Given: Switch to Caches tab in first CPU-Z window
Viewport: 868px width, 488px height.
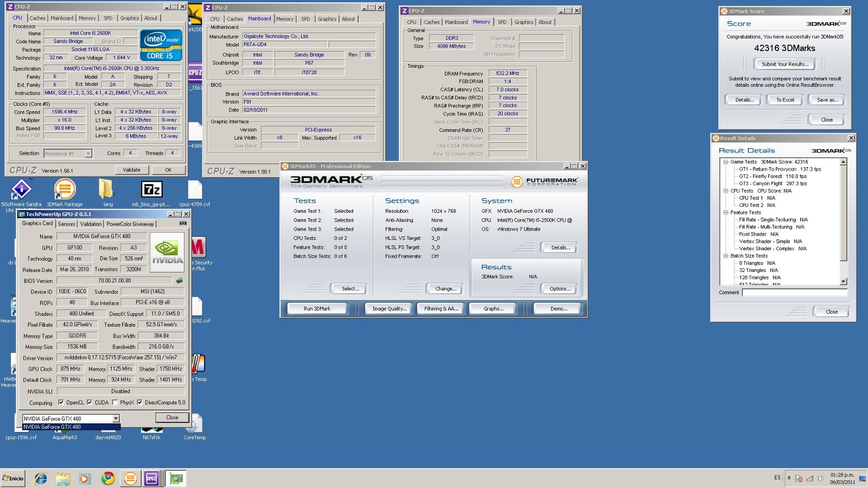Looking at the screenshot, I should (x=37, y=18).
